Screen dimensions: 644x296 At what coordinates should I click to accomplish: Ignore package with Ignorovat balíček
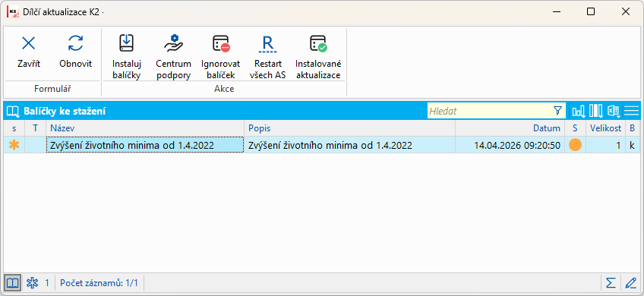[221, 43]
